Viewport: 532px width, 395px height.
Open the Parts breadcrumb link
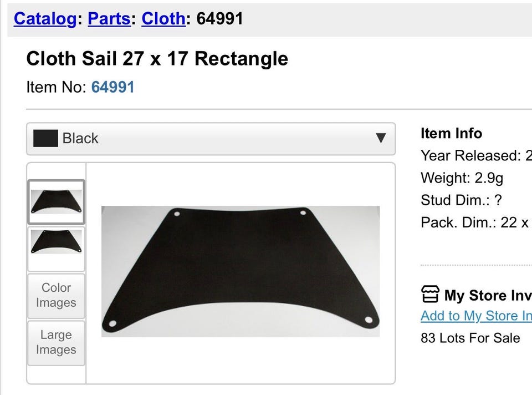[109, 18]
